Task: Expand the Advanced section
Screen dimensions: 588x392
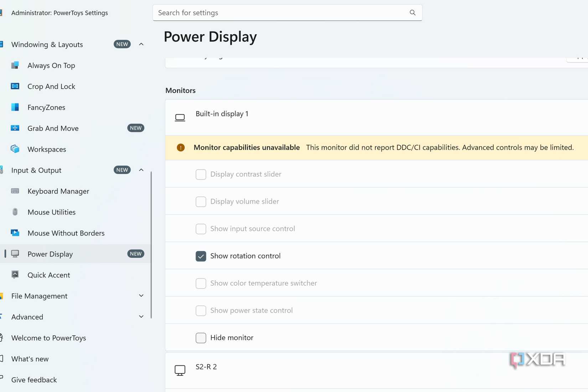Action: pos(141,317)
